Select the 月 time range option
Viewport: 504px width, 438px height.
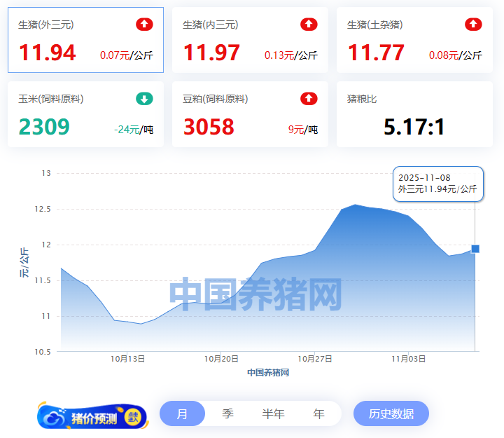pyautogui.click(x=182, y=413)
